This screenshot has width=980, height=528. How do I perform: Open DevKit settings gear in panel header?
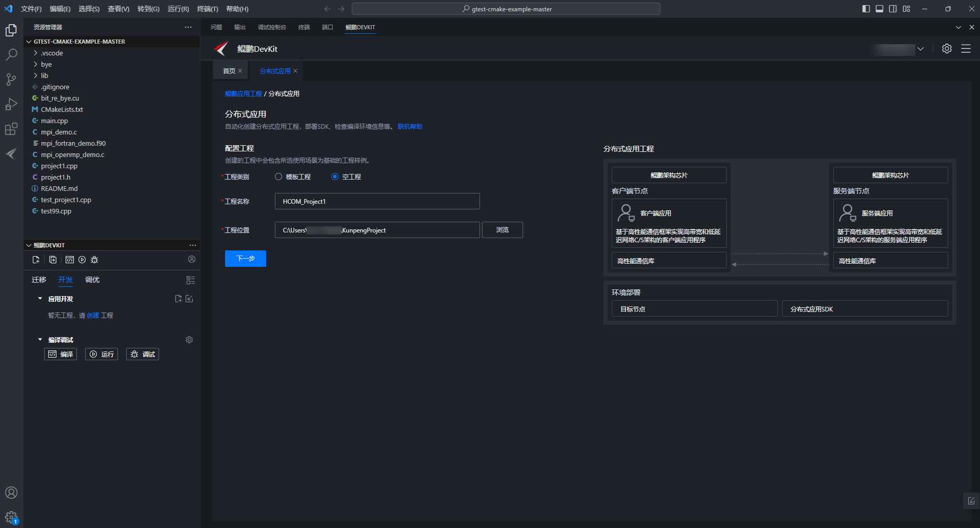coord(947,48)
